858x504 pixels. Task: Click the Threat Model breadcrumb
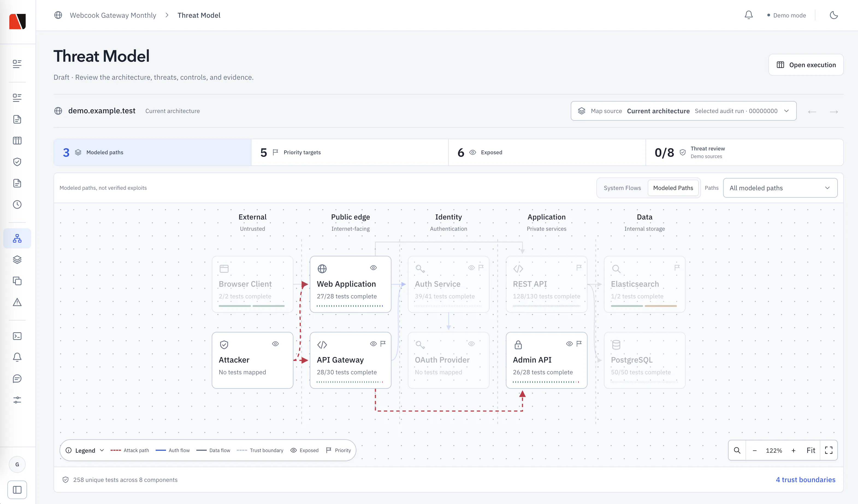(x=199, y=15)
